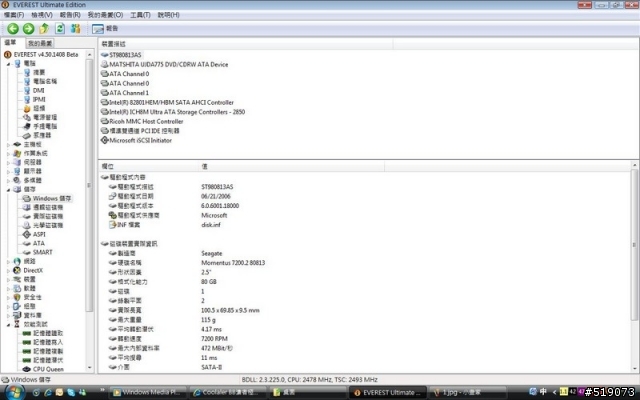640x400 pixels.
Task: Go back with the green left arrow
Action: [13, 29]
